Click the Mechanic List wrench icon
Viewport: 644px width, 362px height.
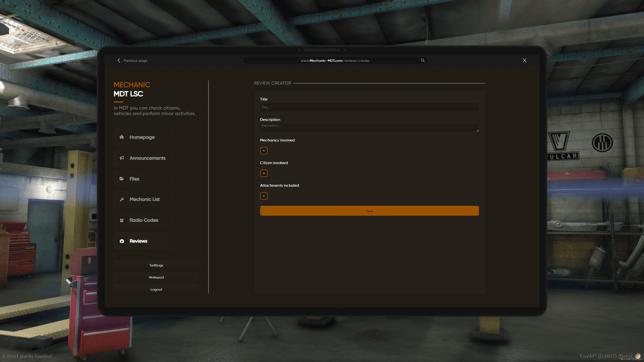122,199
